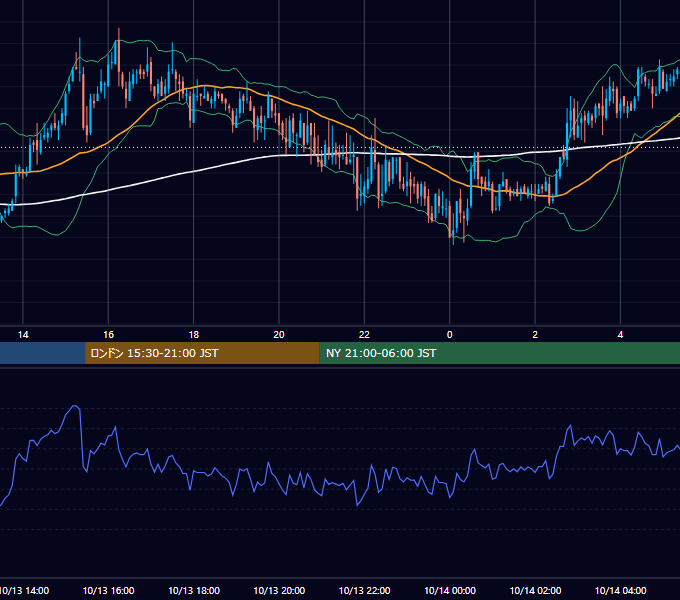Image resolution: width=680 pixels, height=600 pixels.
Task: Click the 10/14 04:00 indicator axis label
Action: pyautogui.click(x=621, y=591)
